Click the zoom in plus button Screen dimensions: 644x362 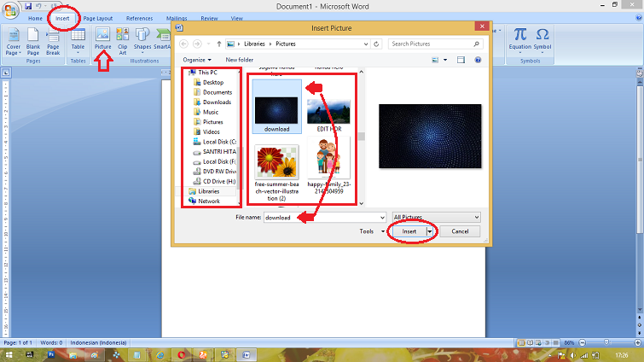point(637,342)
